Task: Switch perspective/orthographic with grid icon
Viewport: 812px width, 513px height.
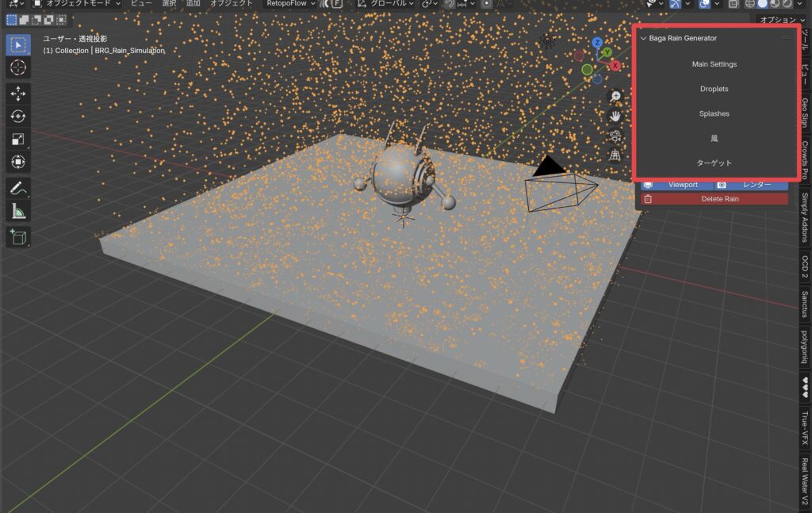Action: coord(615,155)
